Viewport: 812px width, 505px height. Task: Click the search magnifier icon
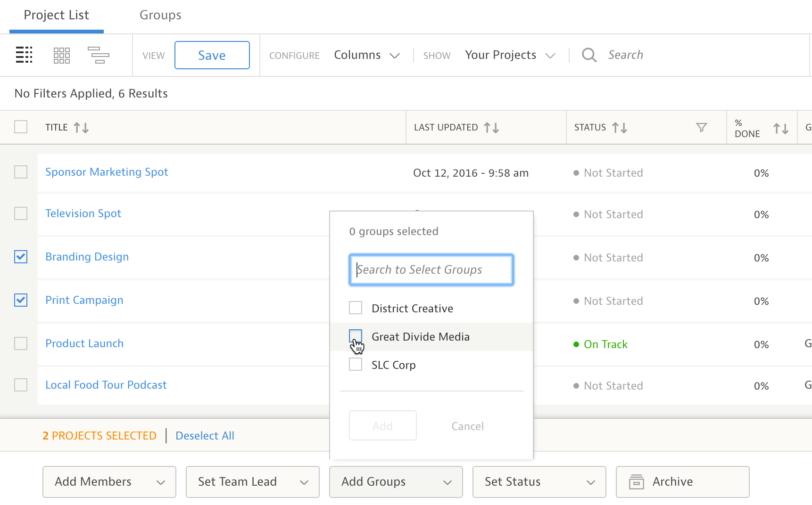click(589, 55)
